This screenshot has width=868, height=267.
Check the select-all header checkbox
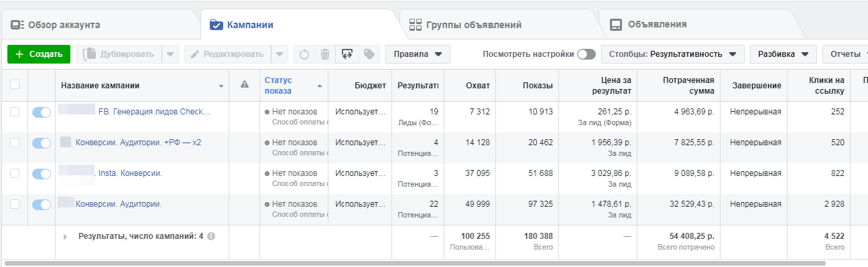[x=15, y=84]
